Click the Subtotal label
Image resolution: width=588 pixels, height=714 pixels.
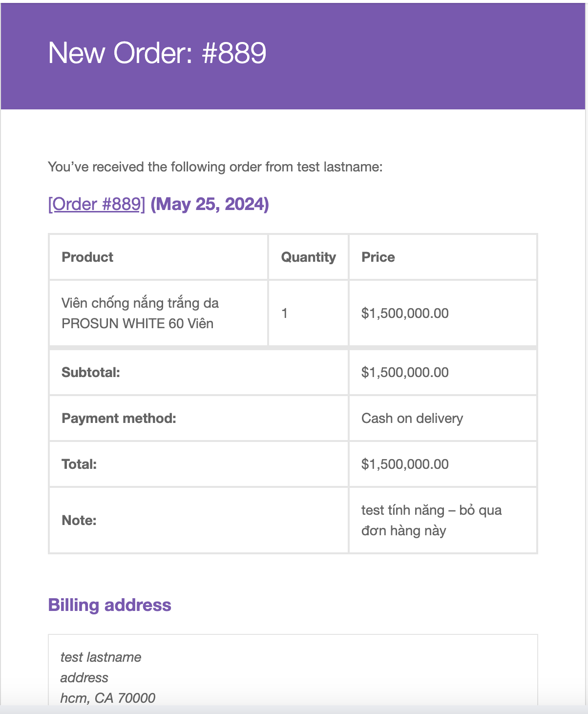coord(91,372)
